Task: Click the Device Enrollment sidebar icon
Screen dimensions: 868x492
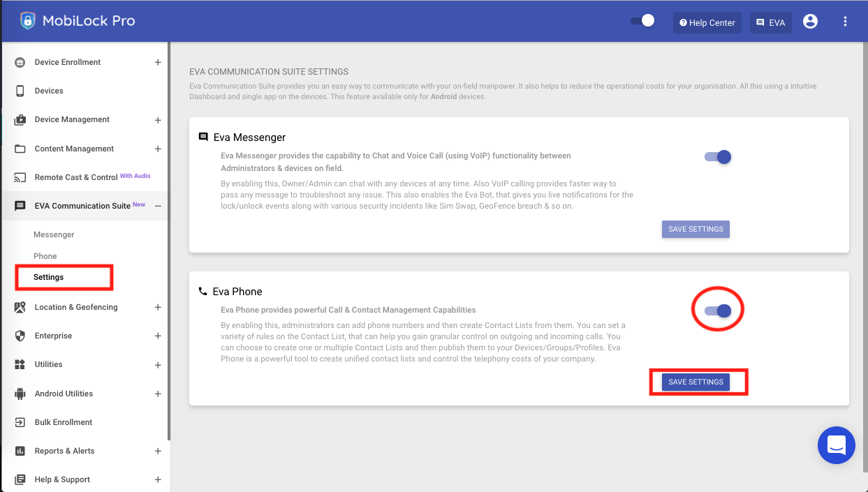Action: 20,62
